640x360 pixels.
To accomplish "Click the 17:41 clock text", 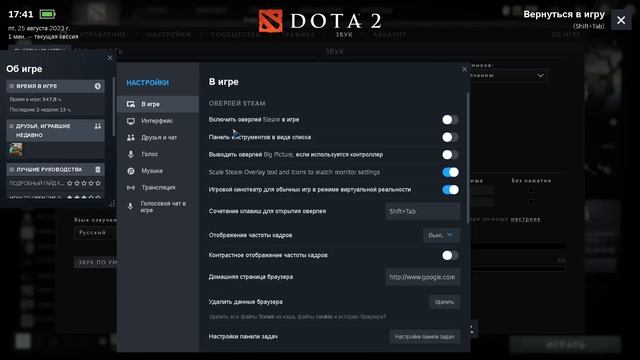I will (21, 14).
